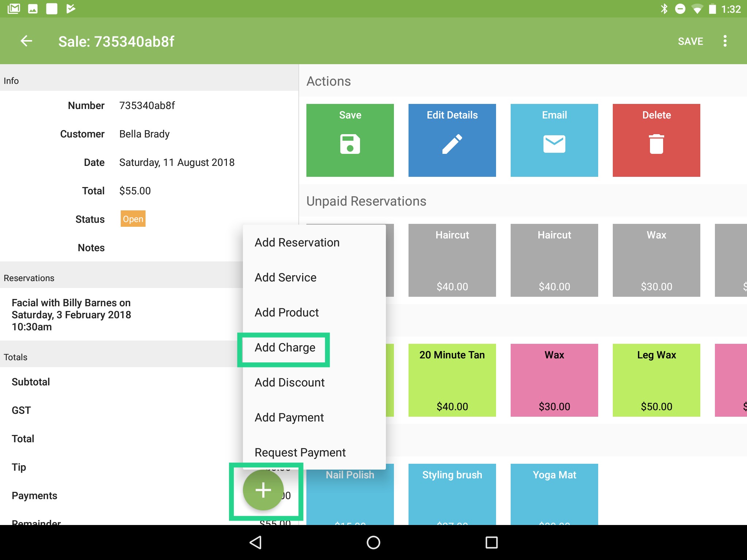Click the sale number 735340ab8f in Info
The image size is (747, 560).
pos(147,106)
